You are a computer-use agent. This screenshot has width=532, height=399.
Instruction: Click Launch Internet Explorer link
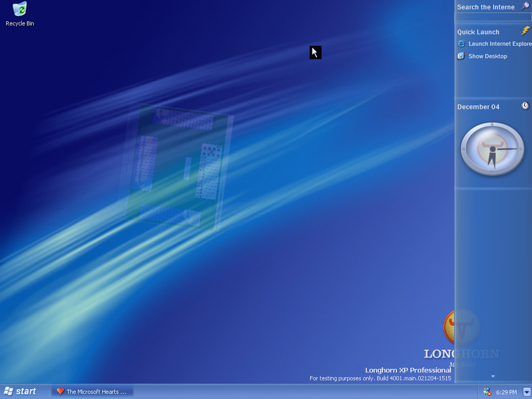[500, 44]
